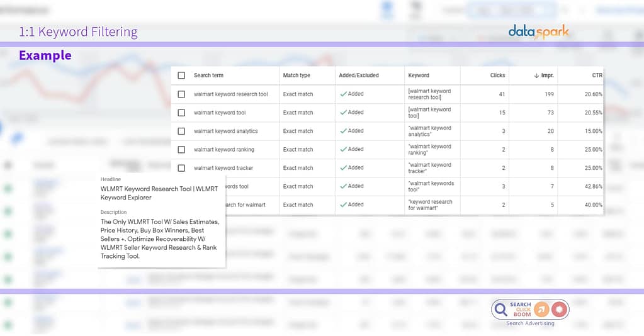
Task: Click the dataspark logo
Action: (539, 31)
